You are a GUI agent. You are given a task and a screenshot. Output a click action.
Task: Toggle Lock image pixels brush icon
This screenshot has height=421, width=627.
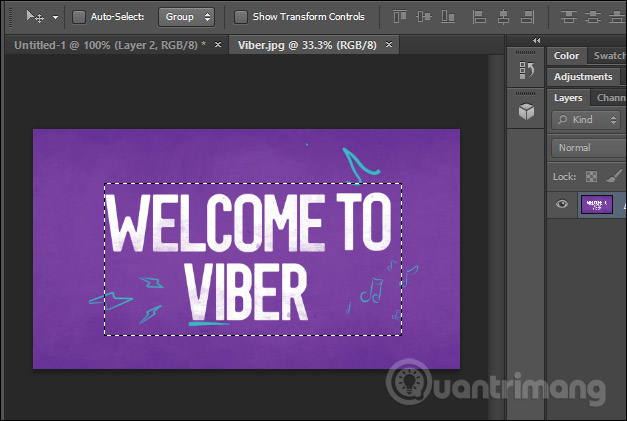(614, 176)
